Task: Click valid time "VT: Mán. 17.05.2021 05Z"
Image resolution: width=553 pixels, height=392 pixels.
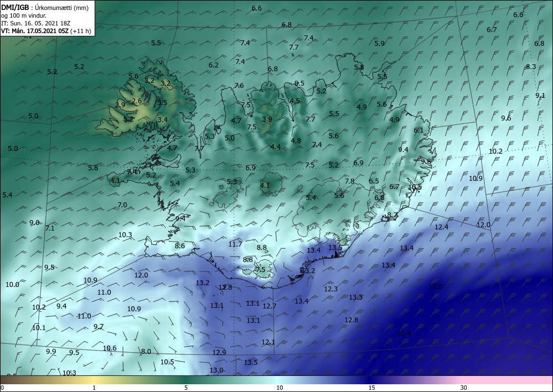Action: click(35, 31)
